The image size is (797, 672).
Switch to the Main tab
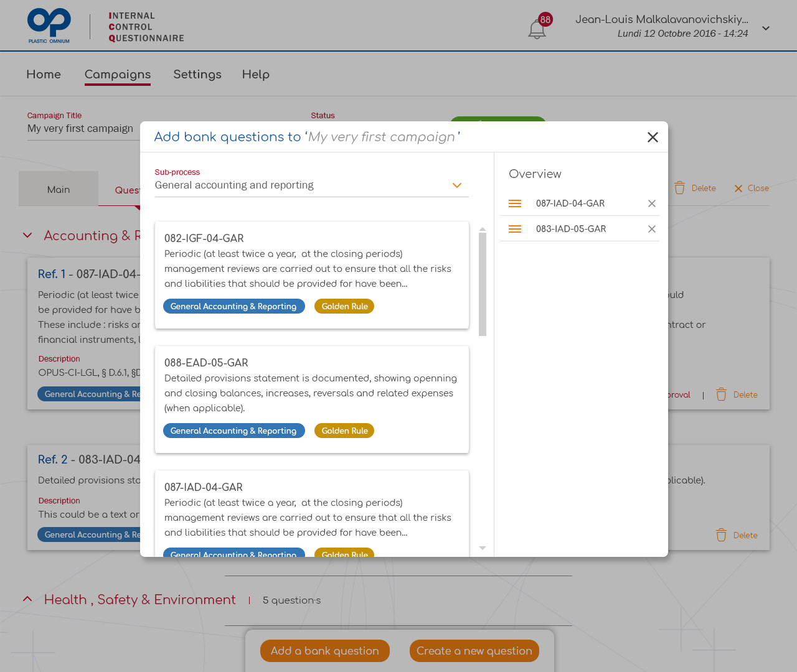click(59, 189)
